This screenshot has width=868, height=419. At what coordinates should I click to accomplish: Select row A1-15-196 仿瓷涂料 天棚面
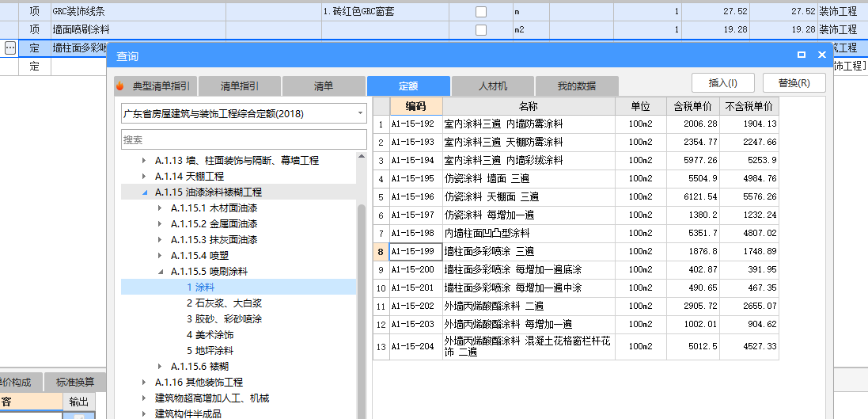pyautogui.click(x=576, y=196)
